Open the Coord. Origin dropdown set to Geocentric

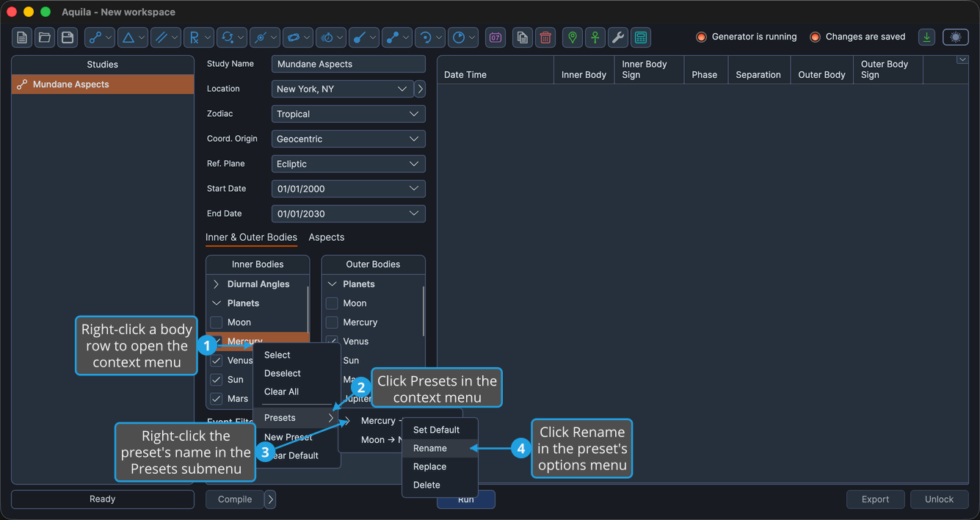[x=348, y=139]
